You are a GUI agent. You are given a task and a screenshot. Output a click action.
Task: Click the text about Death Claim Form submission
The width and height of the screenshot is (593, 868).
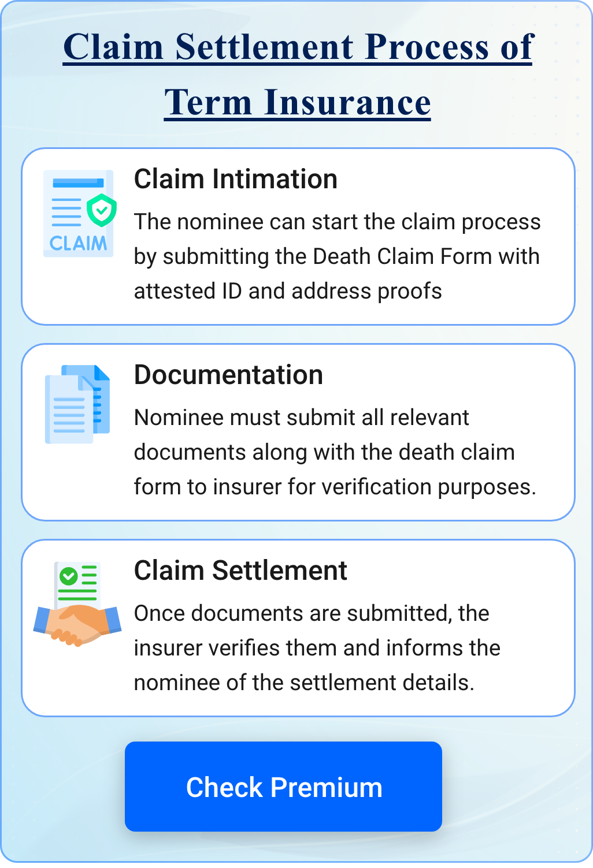[x=337, y=256]
